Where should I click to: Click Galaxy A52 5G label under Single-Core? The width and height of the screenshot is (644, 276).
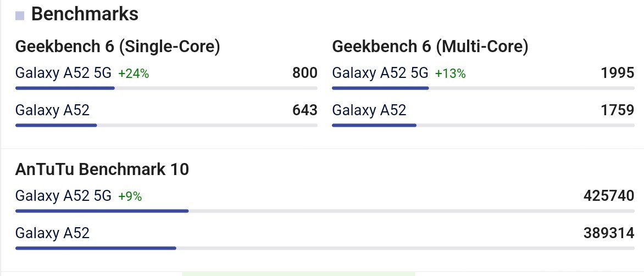coord(63,73)
